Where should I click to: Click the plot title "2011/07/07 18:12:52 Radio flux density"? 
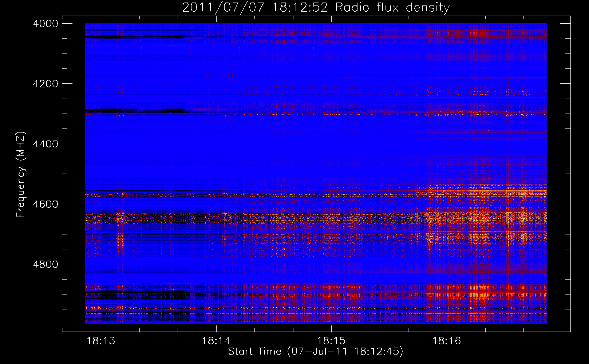tap(316, 7)
